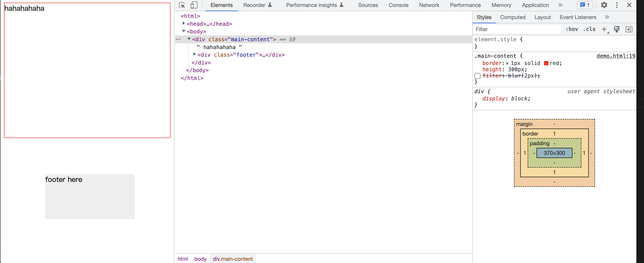Expand the head element node
644x263 pixels.
pos(183,24)
